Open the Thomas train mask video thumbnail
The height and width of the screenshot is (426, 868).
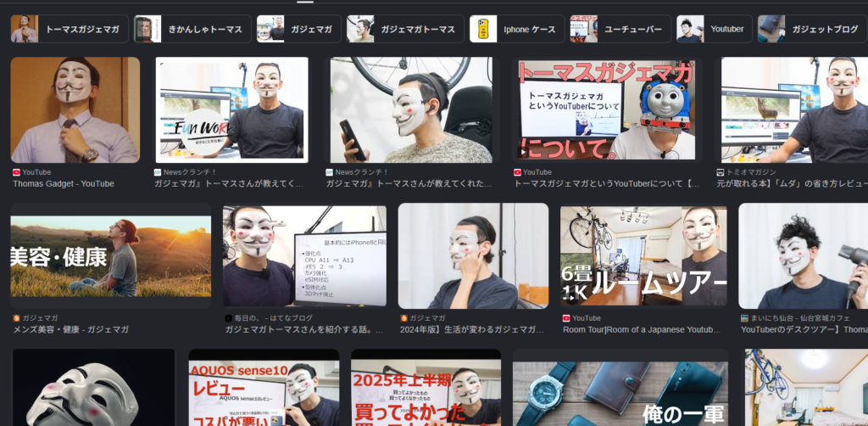[x=607, y=109]
